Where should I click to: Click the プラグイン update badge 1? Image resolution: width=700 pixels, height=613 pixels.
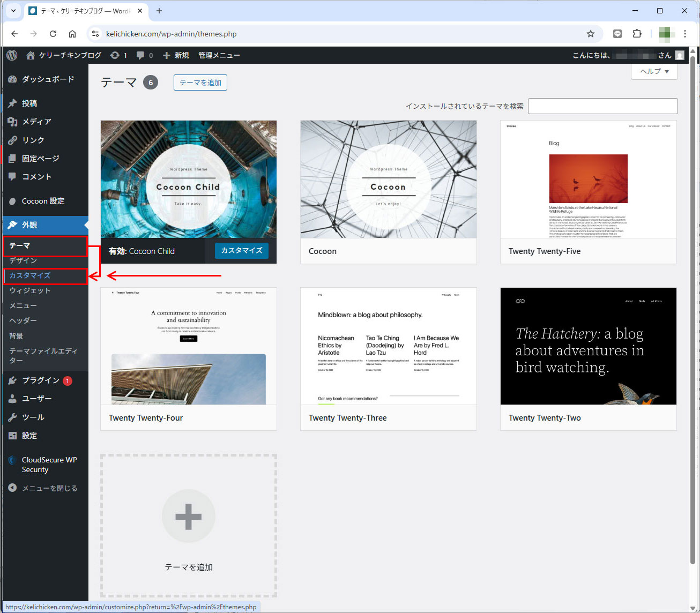click(68, 381)
